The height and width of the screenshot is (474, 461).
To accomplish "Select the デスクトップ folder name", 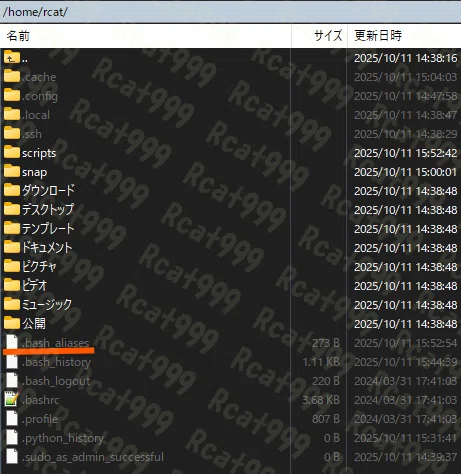I will click(x=48, y=210).
